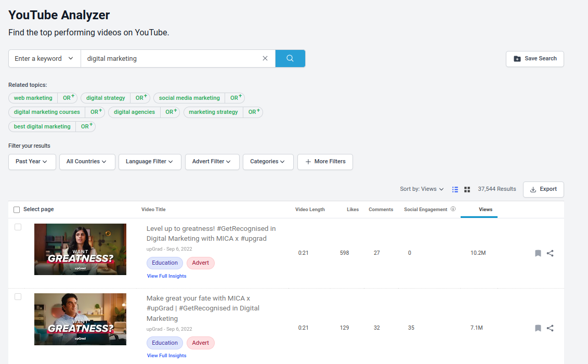This screenshot has height=364, width=588.
Task: Sort by Likes column header
Action: [352, 210]
